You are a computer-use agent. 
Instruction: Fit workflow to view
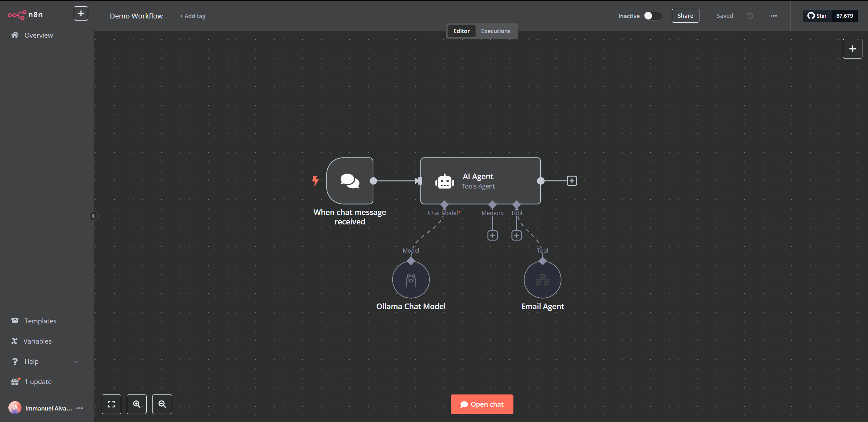[x=111, y=404]
